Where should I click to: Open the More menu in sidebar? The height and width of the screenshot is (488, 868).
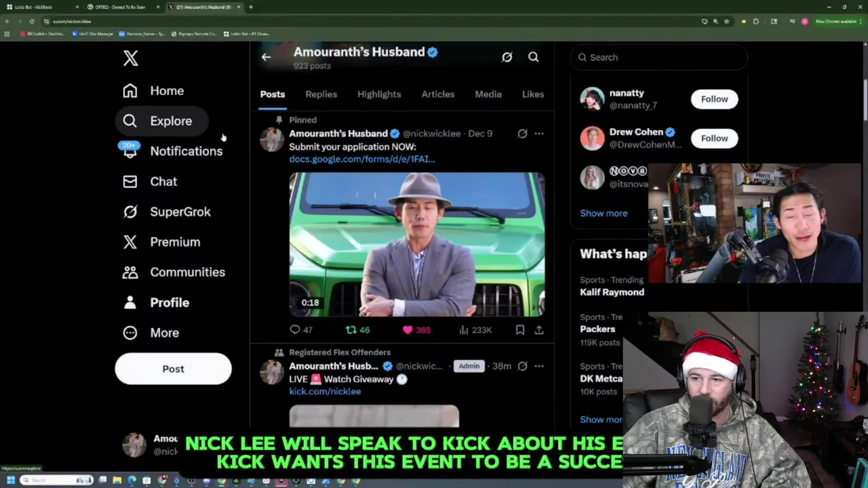pyautogui.click(x=151, y=333)
